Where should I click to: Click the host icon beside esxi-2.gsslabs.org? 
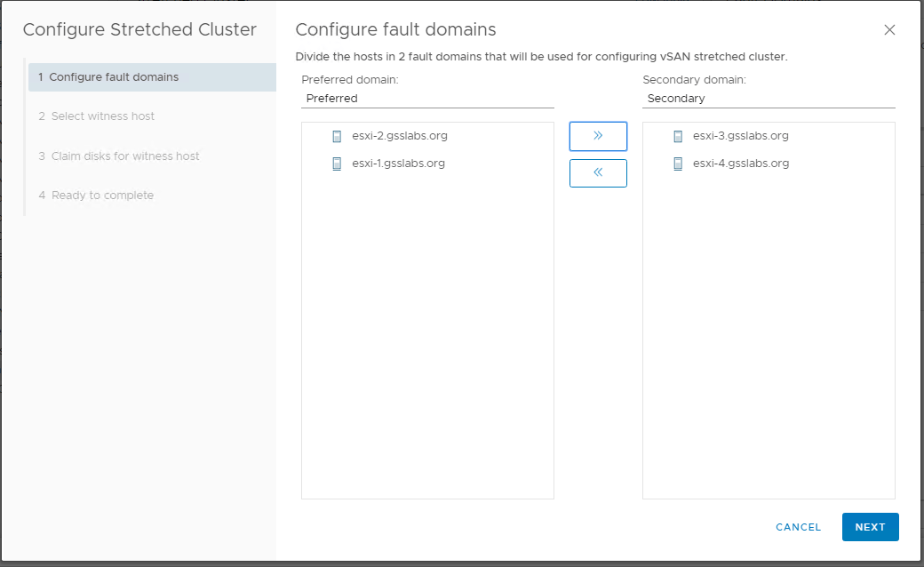(x=337, y=137)
